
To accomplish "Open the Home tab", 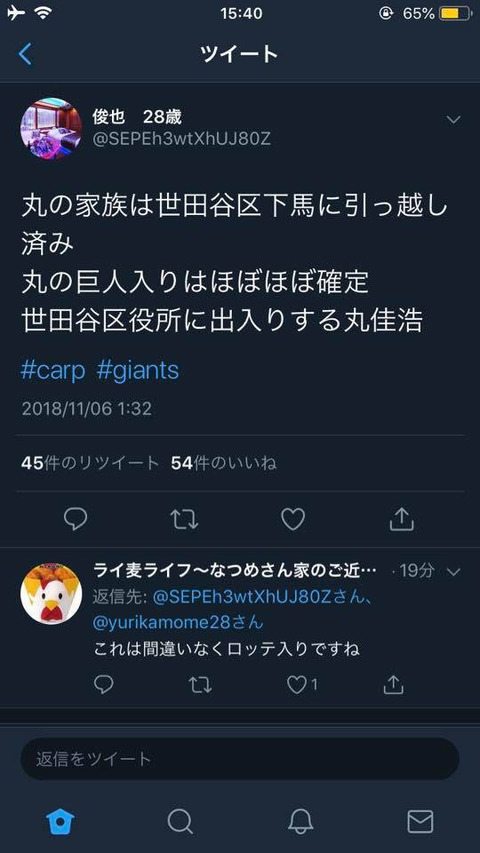I will 60,821.
